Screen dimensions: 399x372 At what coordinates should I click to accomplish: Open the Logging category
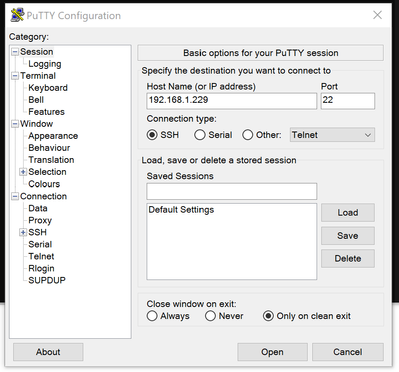click(45, 64)
